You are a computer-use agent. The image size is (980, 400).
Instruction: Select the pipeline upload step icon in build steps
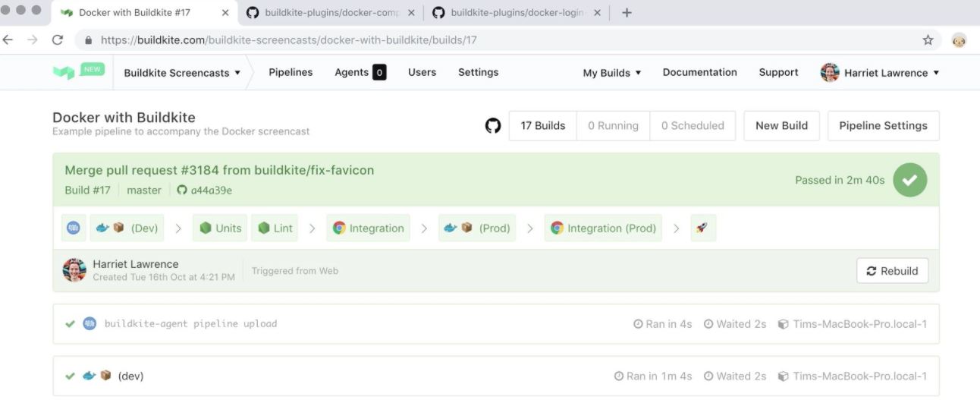(73, 228)
